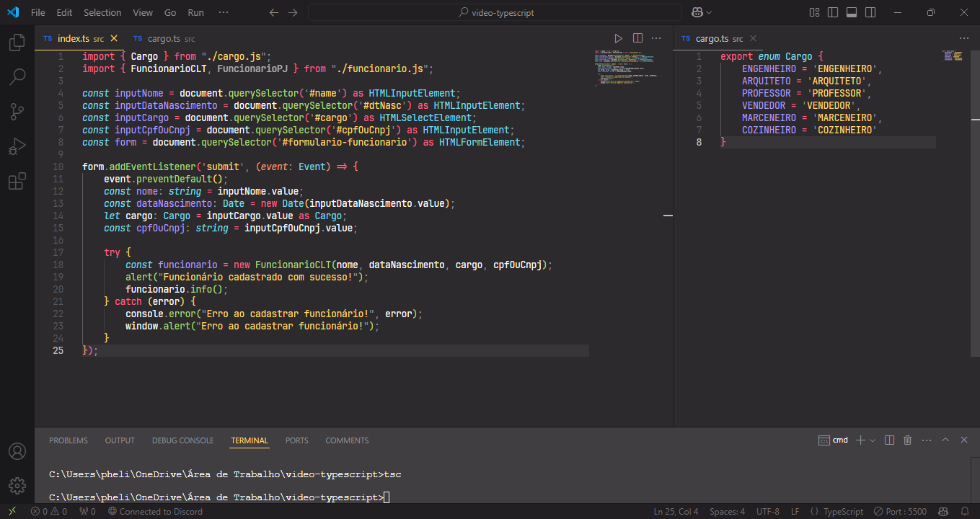Toggle the secondary side bar visibility

[x=870, y=12]
